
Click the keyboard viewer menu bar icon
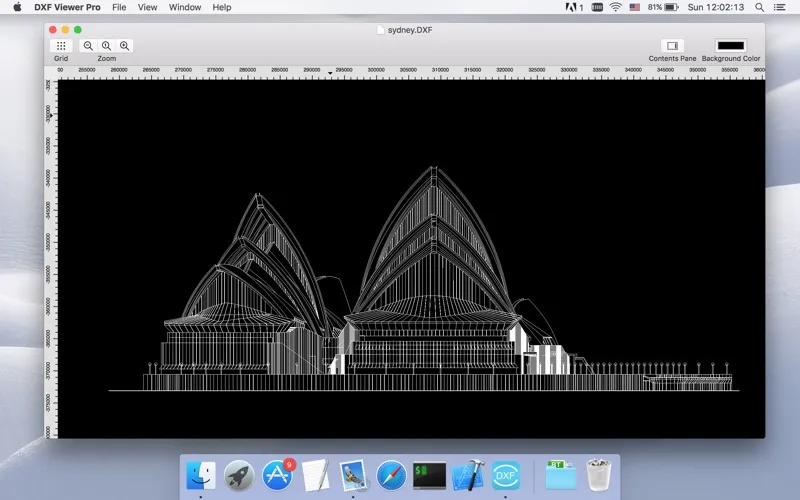point(597,7)
